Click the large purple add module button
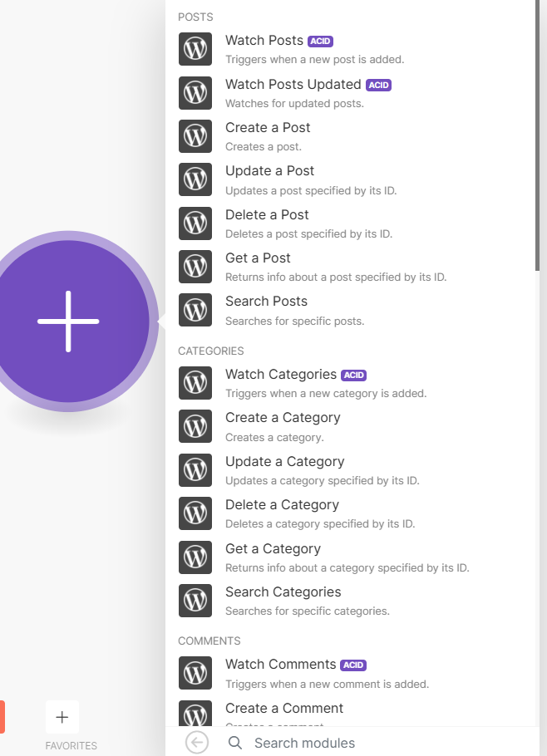 point(69,321)
